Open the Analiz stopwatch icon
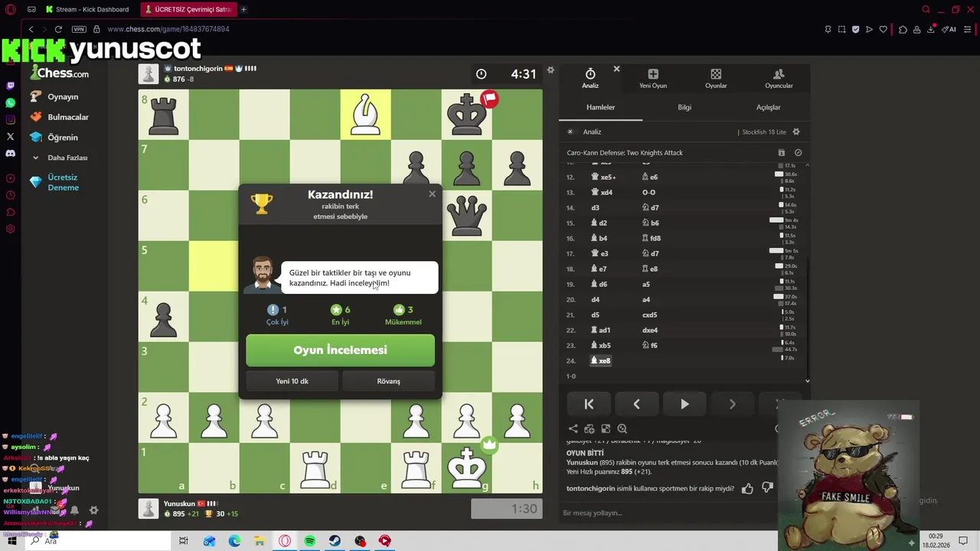 [590, 74]
